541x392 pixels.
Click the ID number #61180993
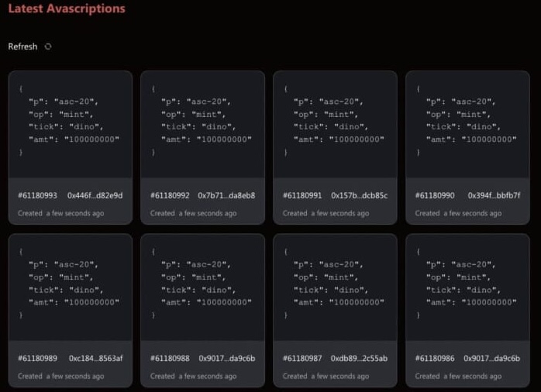[x=38, y=195]
